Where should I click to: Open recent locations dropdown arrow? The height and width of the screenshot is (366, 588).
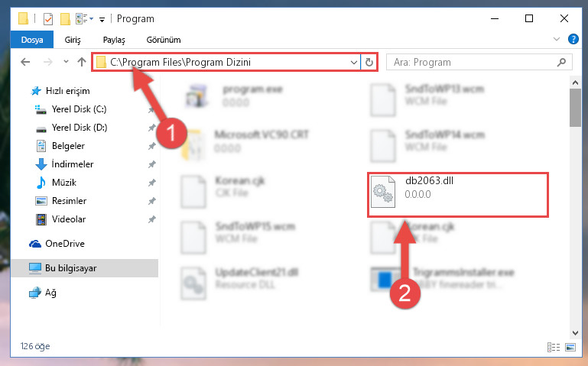click(x=66, y=62)
